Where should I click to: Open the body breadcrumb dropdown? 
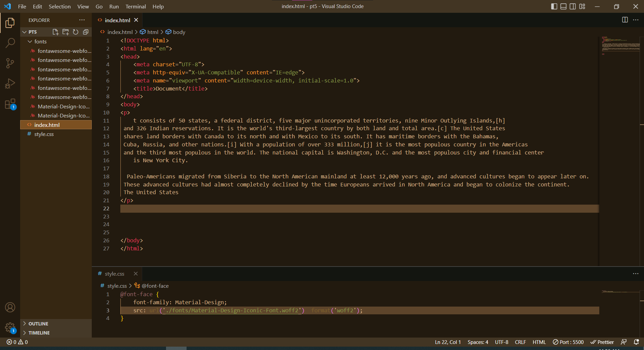[175, 32]
